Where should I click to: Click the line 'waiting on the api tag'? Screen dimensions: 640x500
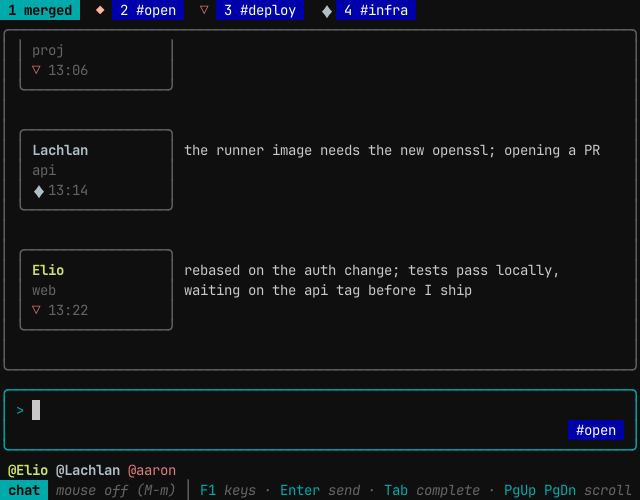[x=328, y=290]
